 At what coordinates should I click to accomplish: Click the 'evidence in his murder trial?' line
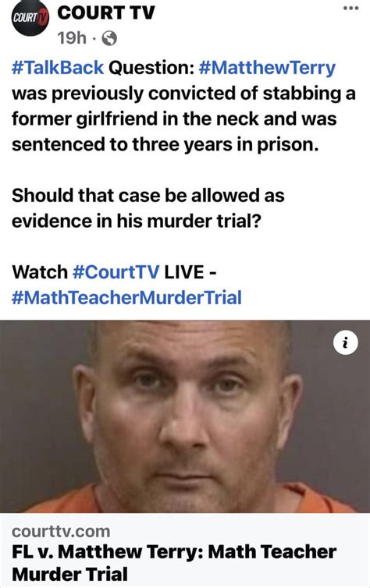pyautogui.click(x=137, y=221)
